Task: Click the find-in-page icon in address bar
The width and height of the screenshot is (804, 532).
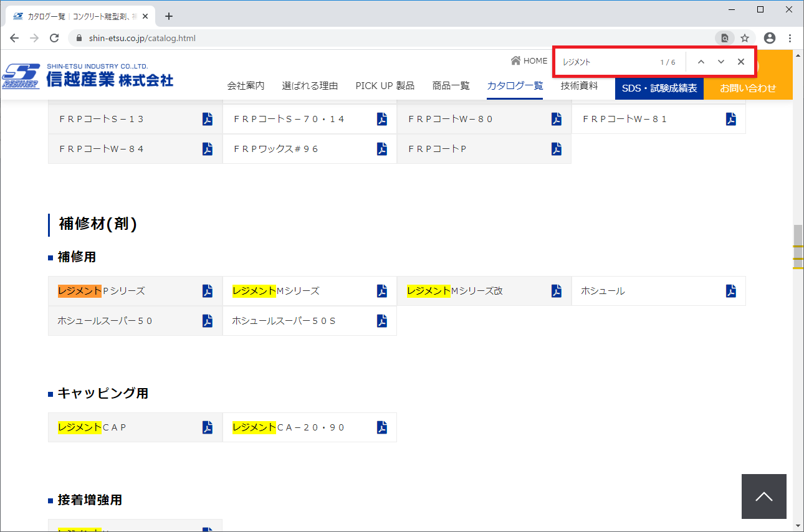Action: pos(725,38)
